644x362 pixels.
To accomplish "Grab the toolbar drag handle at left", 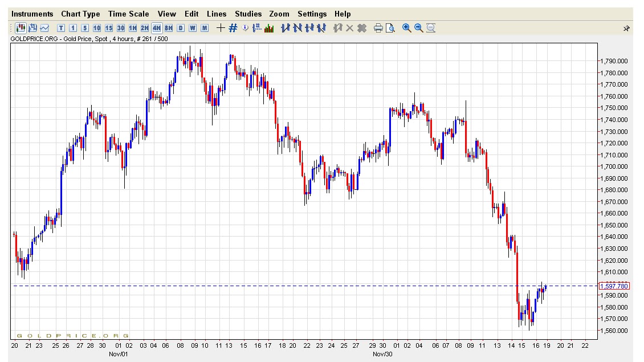I will tap(11, 28).
